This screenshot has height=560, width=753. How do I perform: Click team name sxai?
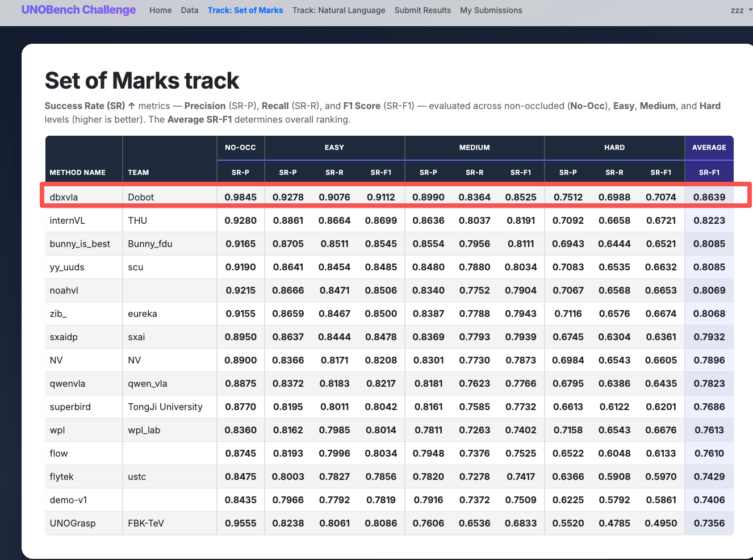pos(136,337)
